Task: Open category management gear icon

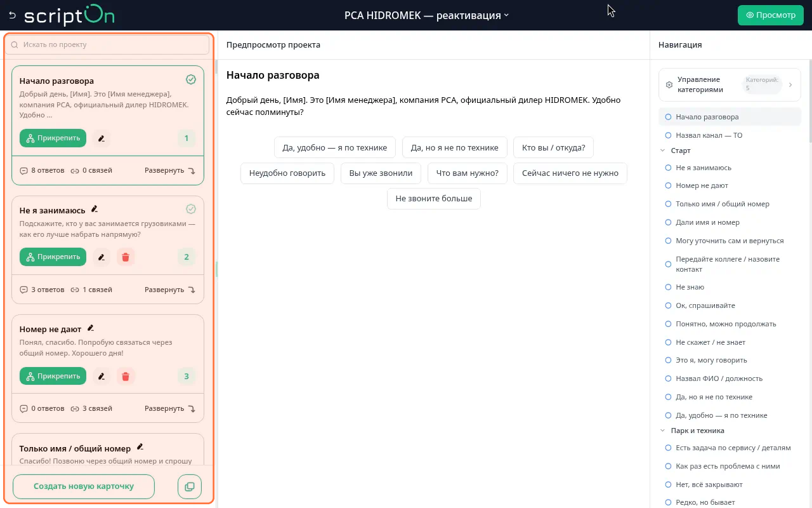Action: [669, 84]
